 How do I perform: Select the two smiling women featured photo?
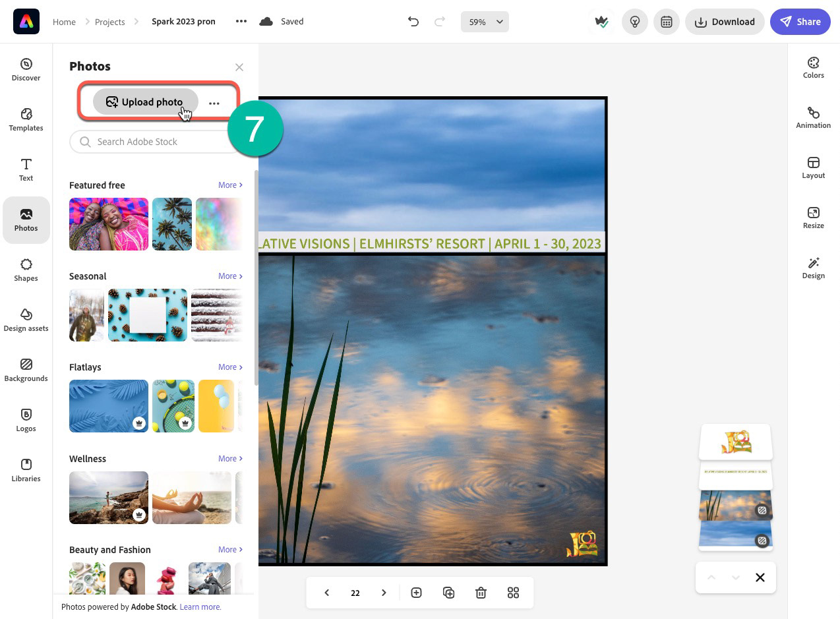pyautogui.click(x=109, y=224)
